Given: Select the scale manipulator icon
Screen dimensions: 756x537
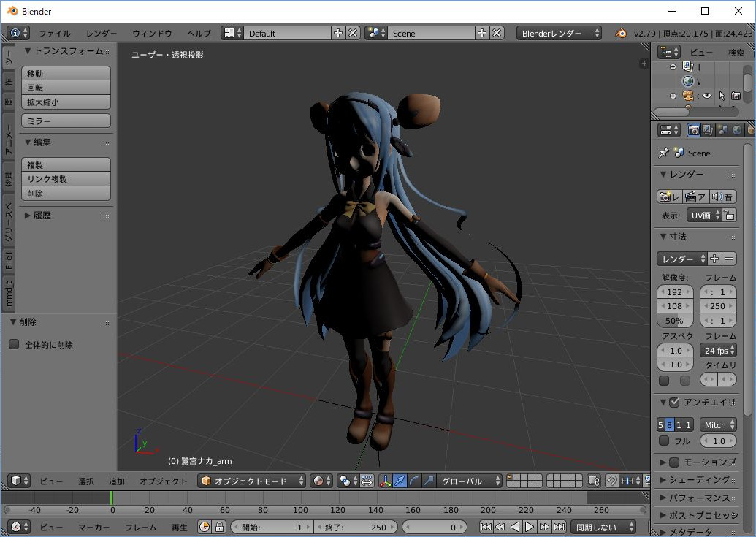Looking at the screenshot, I should coord(429,481).
